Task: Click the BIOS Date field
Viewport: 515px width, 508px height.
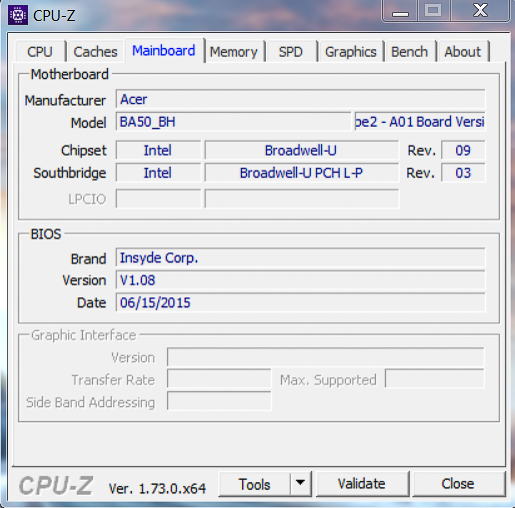Action: click(x=300, y=303)
